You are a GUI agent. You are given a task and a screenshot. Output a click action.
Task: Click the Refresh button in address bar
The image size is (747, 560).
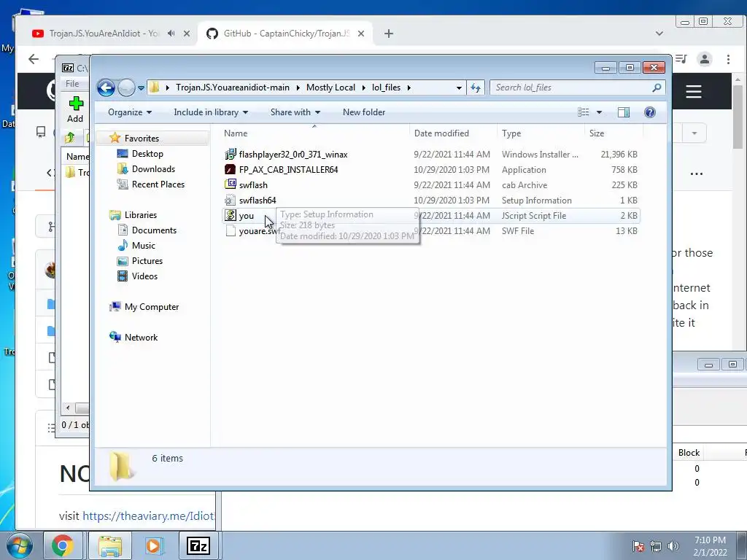476,87
